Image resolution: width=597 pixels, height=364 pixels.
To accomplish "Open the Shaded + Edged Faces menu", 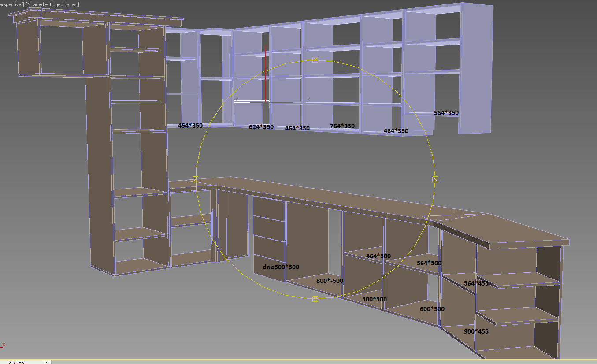I will [x=53, y=4].
